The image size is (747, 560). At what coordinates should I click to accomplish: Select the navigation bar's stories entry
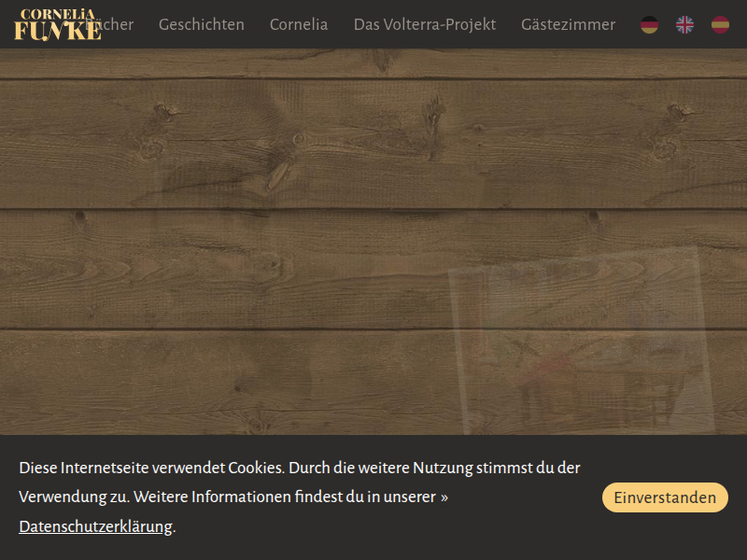pos(202,25)
